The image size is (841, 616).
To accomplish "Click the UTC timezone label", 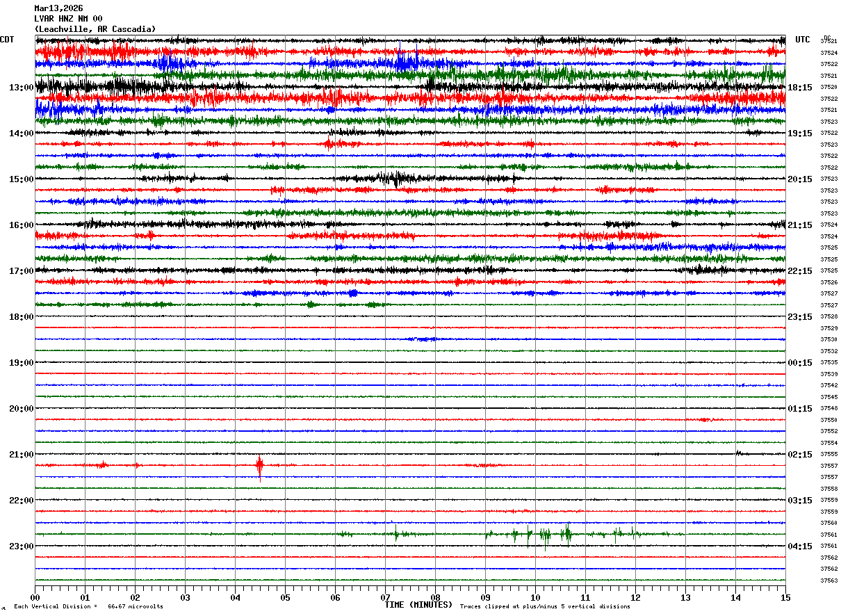I will (803, 40).
